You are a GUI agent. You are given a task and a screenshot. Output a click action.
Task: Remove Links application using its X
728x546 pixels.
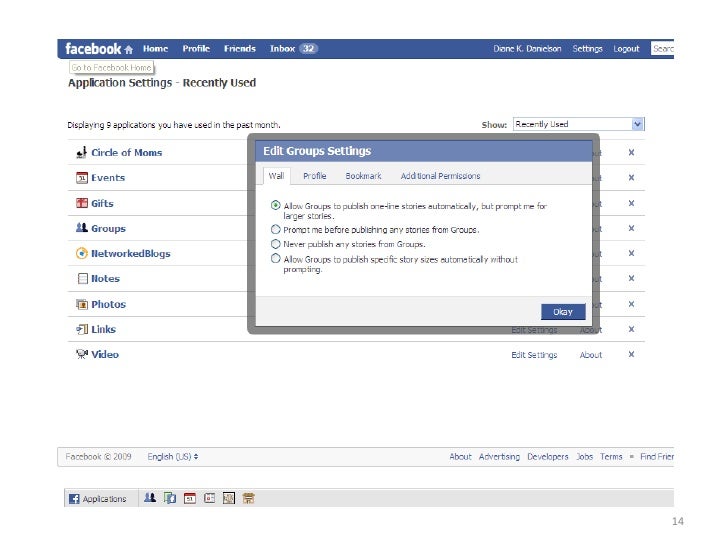(x=631, y=329)
